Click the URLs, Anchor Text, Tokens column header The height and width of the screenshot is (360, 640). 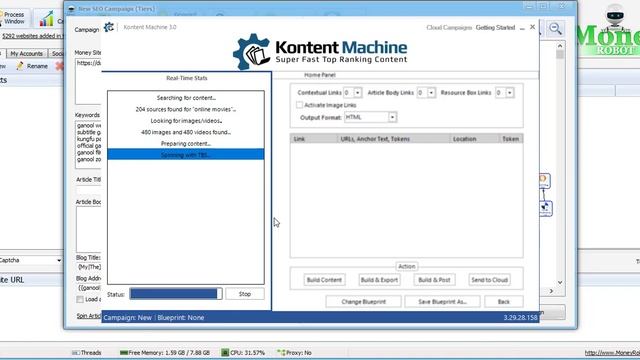click(394, 139)
